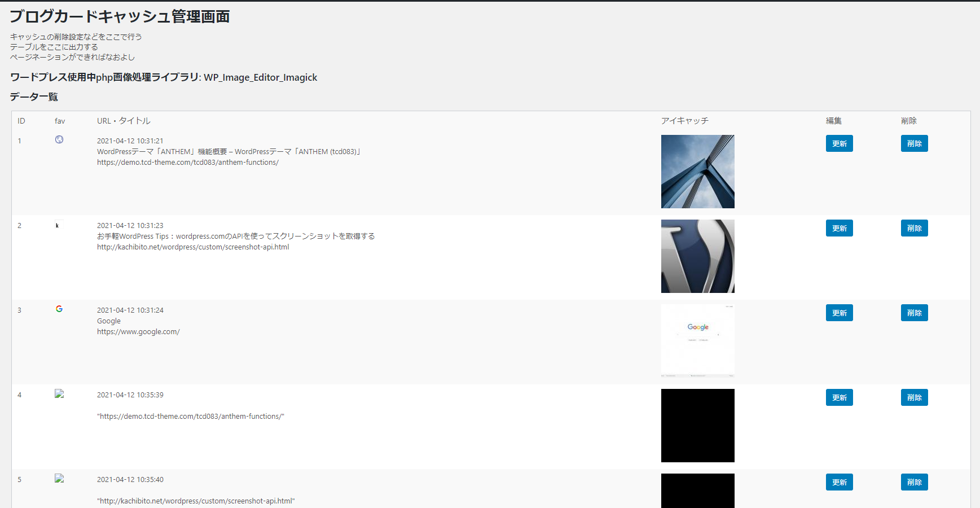Open the blue bridge eyecatch thumbnail
The width and height of the screenshot is (980, 508).
coord(697,172)
